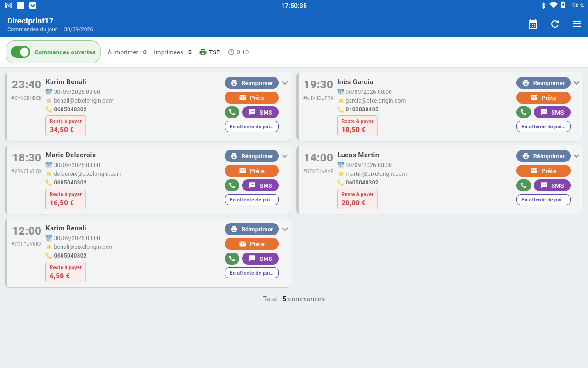Call the customer of the 23:40 order

(232, 112)
